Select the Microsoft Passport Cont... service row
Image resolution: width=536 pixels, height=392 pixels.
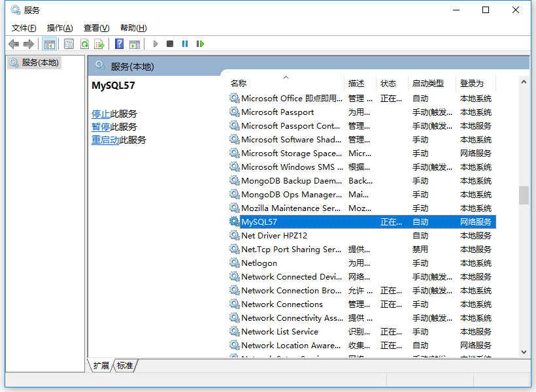pyautogui.click(x=361, y=126)
